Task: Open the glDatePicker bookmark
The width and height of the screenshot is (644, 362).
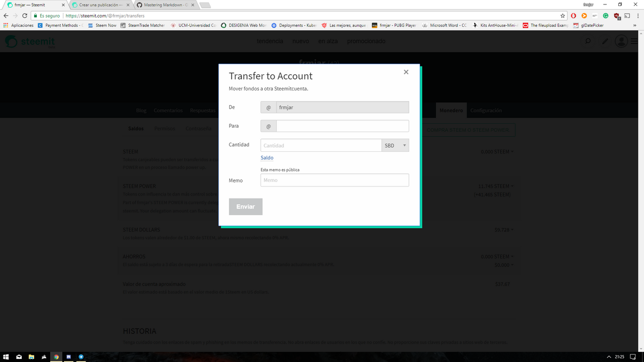Action: click(589, 25)
